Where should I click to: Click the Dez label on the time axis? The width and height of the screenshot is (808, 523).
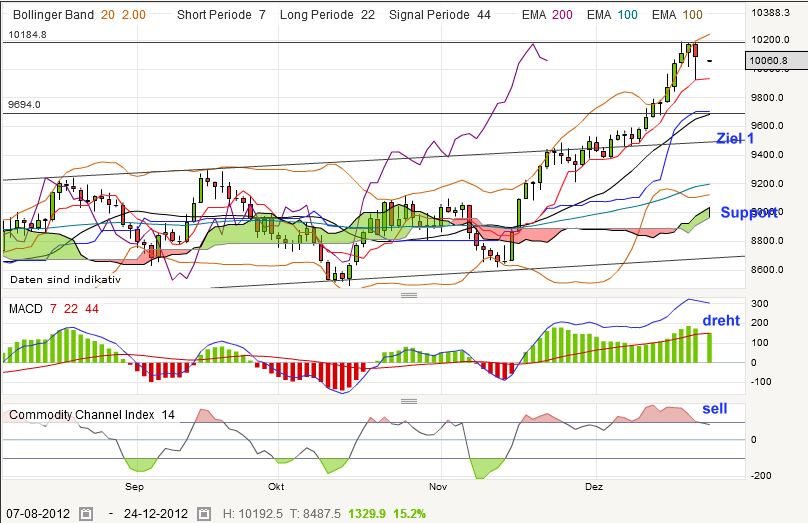click(x=594, y=486)
